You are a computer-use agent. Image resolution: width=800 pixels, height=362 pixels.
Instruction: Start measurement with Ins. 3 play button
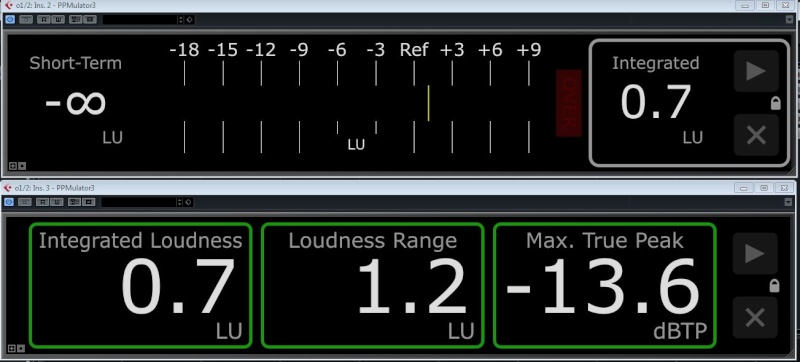tap(755, 253)
